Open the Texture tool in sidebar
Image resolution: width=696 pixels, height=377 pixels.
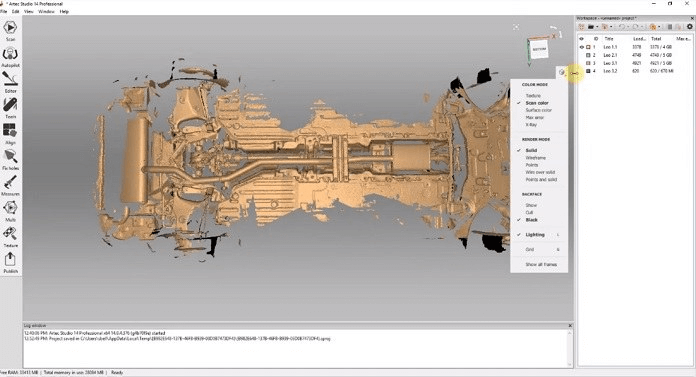click(x=10, y=237)
